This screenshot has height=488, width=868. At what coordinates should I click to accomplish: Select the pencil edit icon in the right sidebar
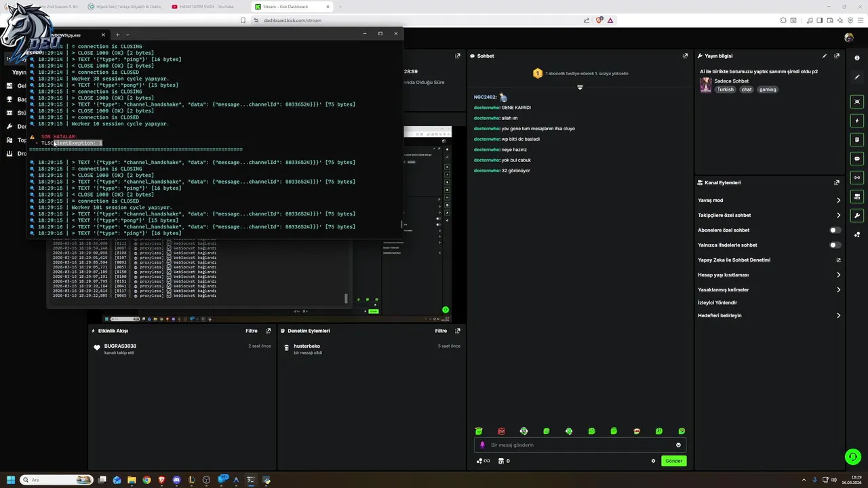click(x=857, y=78)
